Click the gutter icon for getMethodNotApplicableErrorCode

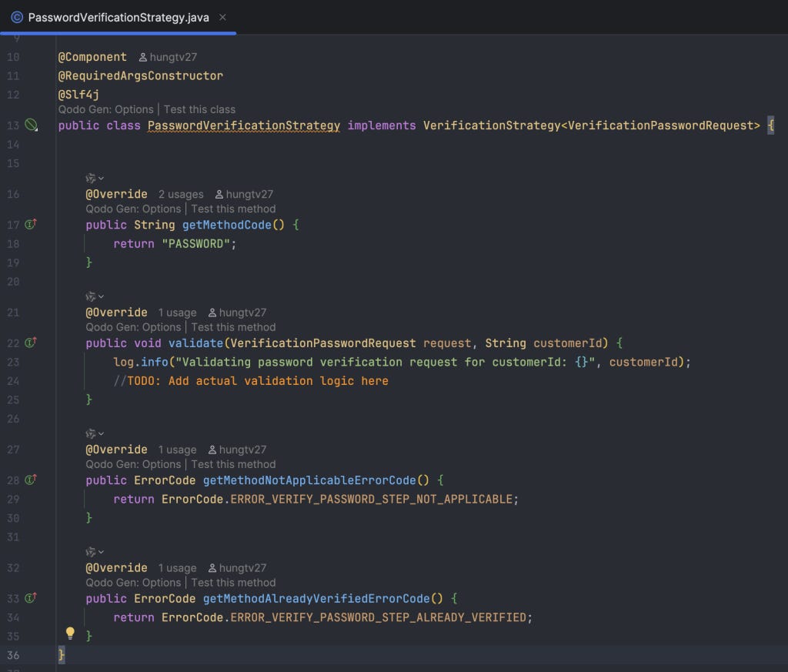[31, 480]
